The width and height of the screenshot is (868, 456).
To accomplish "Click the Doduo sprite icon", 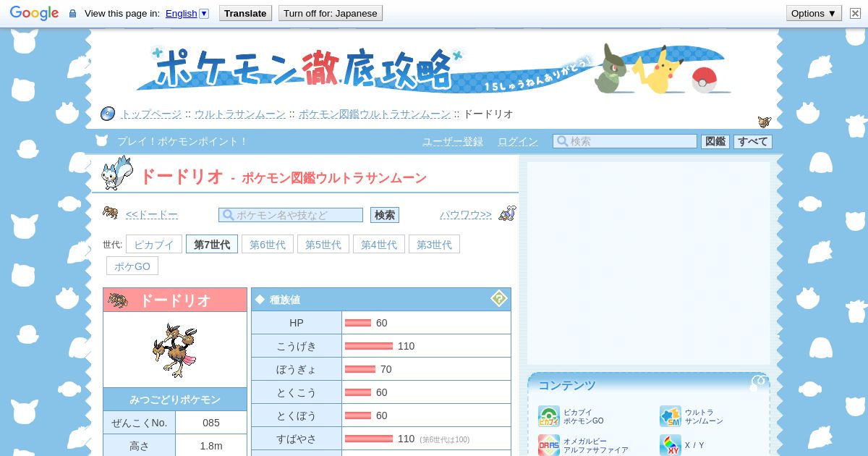I will click(111, 212).
